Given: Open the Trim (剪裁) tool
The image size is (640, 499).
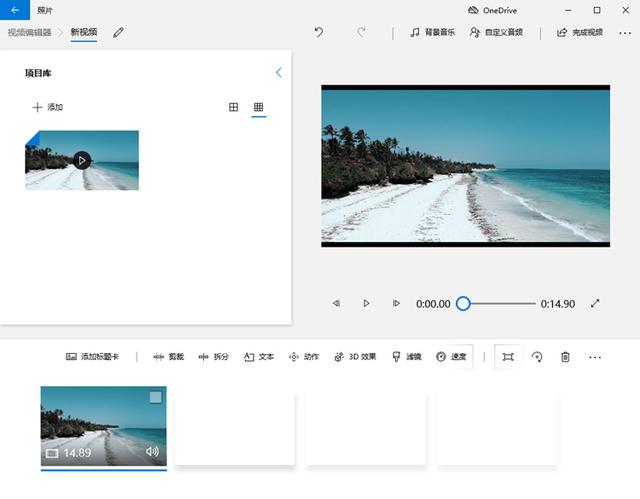Looking at the screenshot, I should tap(168, 357).
